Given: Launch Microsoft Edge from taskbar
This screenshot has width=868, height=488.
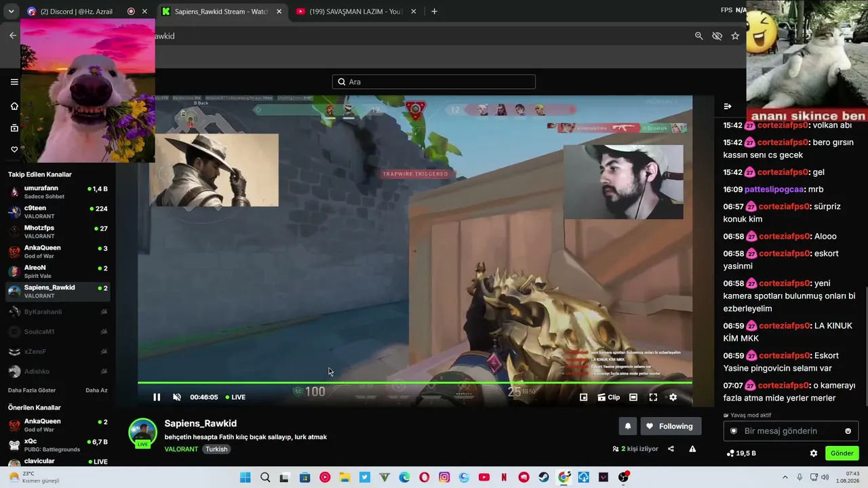Looking at the screenshot, I should pos(404,477).
